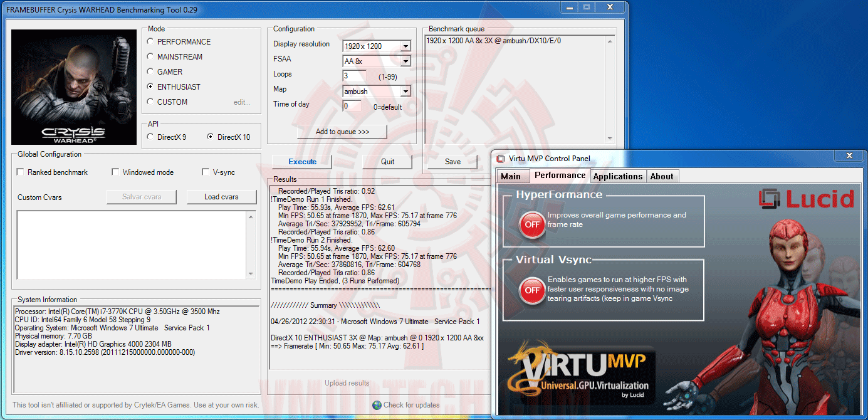Image resolution: width=868 pixels, height=420 pixels.
Task: Switch to Main tab in Virtu MVP
Action: point(511,176)
